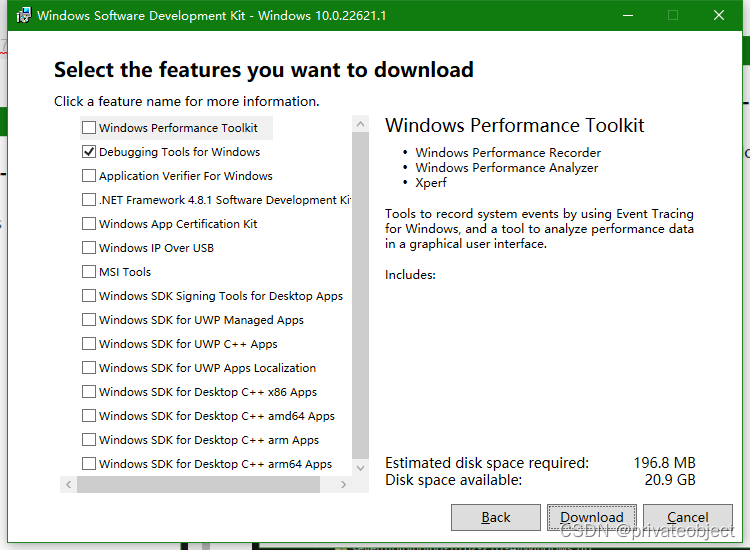The height and width of the screenshot is (550, 750).
Task: Check Windows Performance Toolkit checkbox
Action: click(89, 128)
